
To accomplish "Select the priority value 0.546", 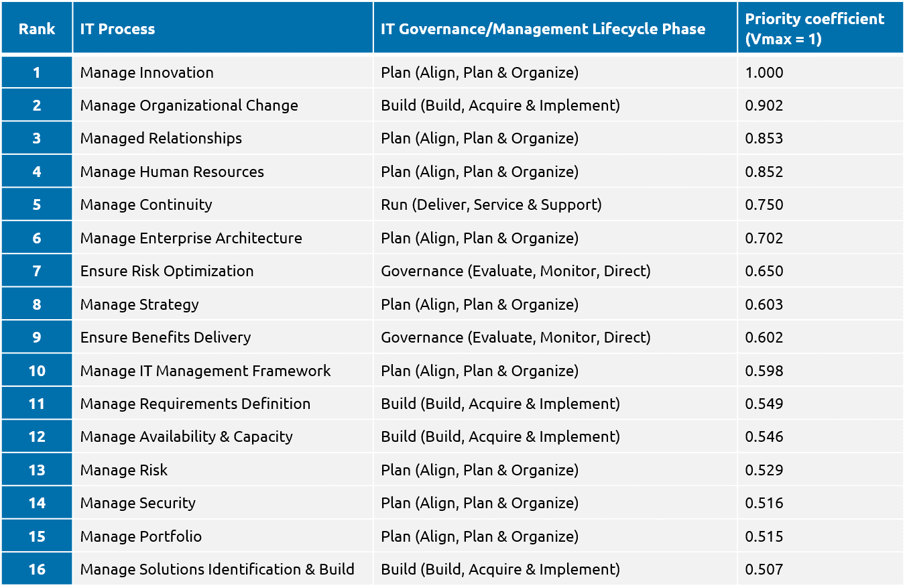I will tap(764, 436).
